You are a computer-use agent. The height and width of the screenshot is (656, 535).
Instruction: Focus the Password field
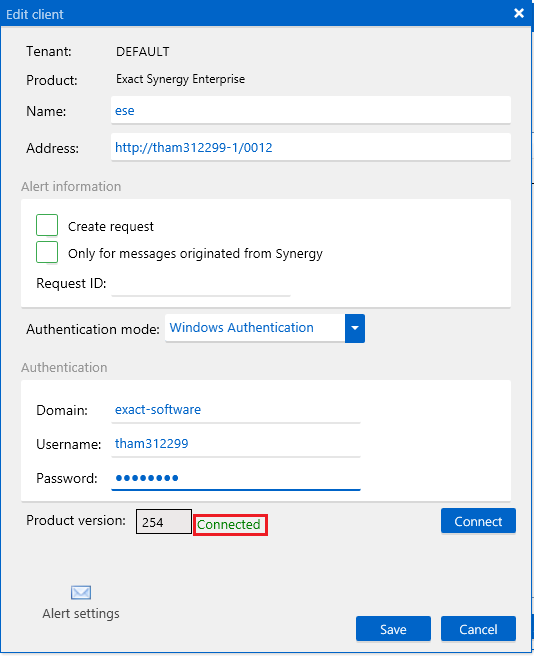tap(236, 478)
